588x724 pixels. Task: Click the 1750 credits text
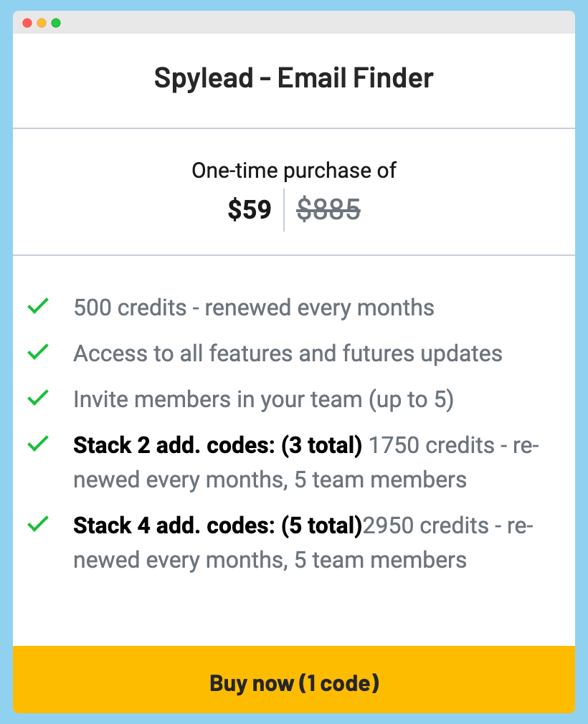(x=432, y=446)
